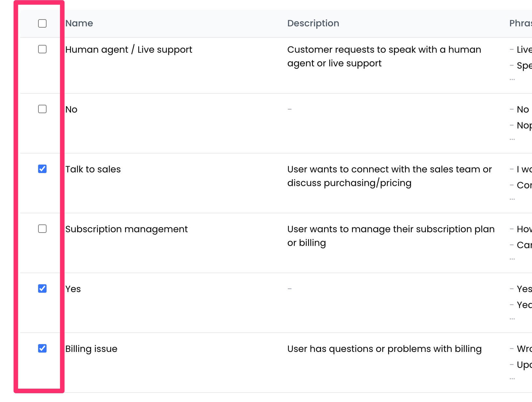Sort by the Name column header
Viewport: 532px width, 402px height.
click(79, 23)
